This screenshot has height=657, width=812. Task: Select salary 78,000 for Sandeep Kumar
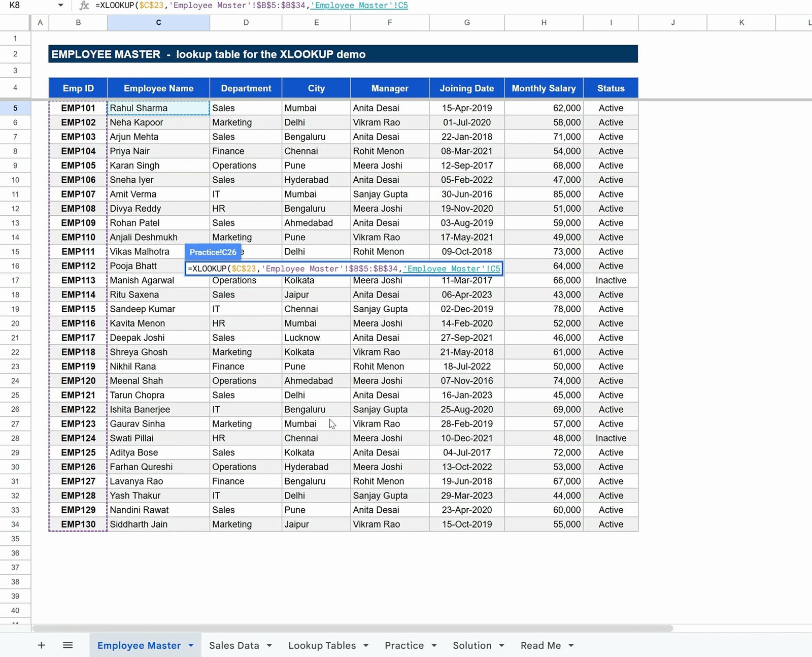click(544, 309)
